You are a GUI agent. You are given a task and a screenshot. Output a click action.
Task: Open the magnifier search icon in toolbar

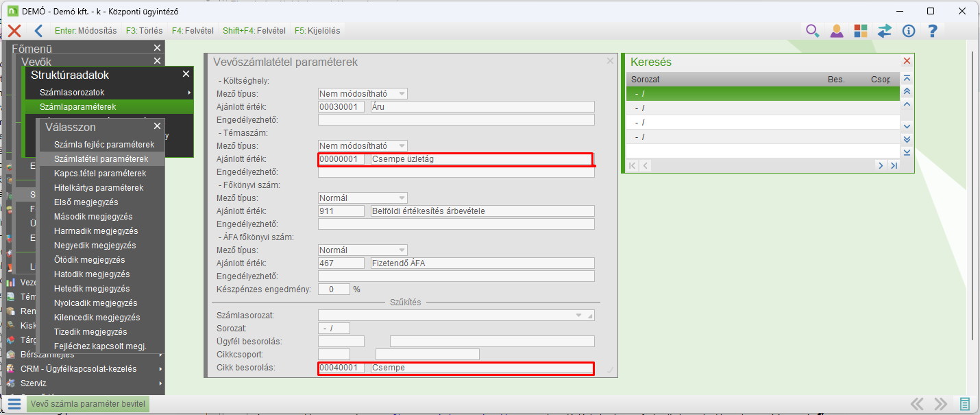(x=812, y=30)
